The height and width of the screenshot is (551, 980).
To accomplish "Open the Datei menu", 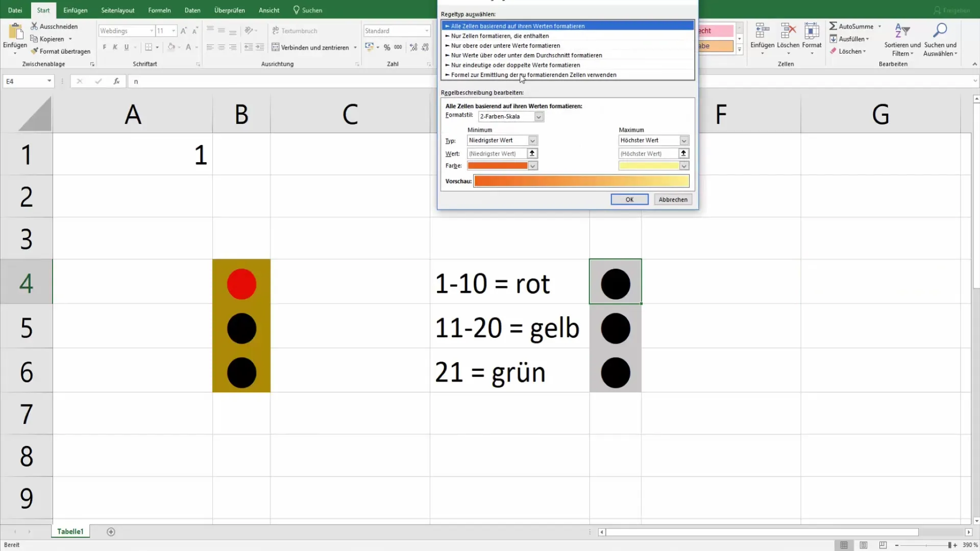I will click(x=15, y=10).
